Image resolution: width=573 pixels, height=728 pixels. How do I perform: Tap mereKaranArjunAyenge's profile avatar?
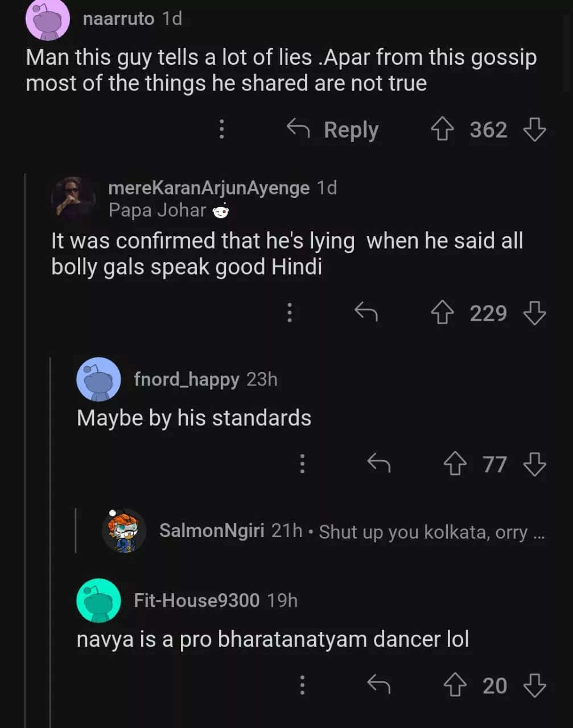[x=73, y=198]
